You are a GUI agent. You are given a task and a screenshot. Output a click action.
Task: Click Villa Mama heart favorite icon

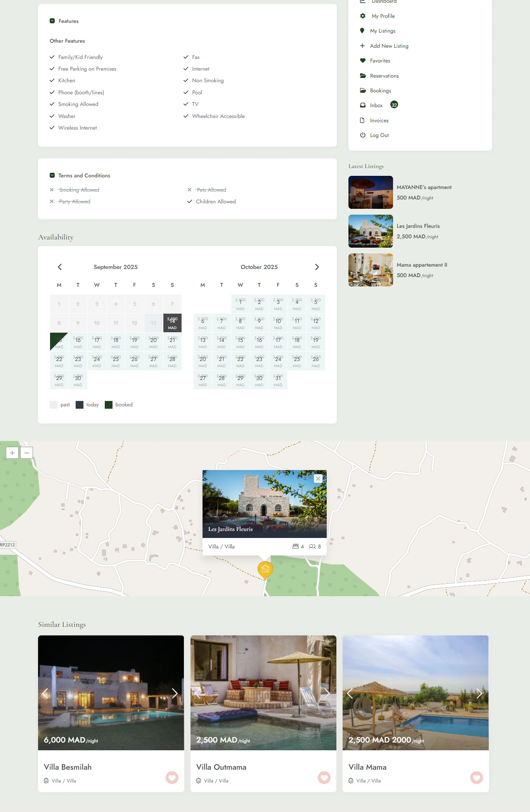[476, 777]
